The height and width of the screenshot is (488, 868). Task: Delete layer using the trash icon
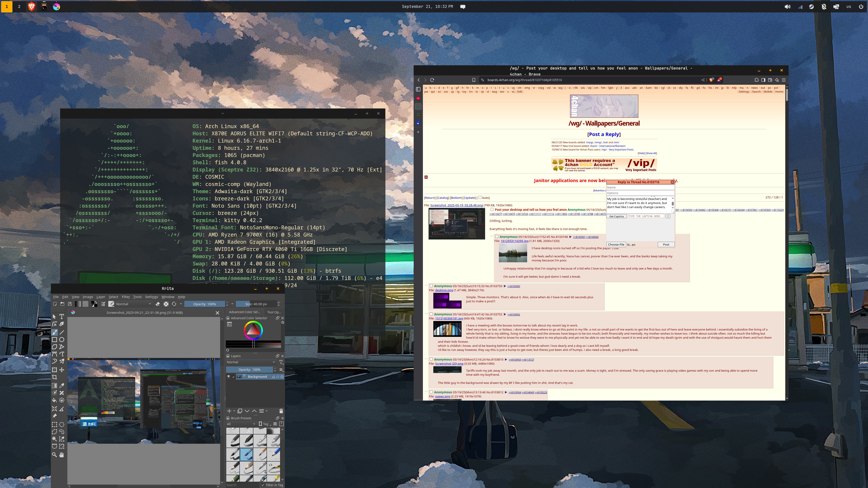pyautogui.click(x=281, y=411)
